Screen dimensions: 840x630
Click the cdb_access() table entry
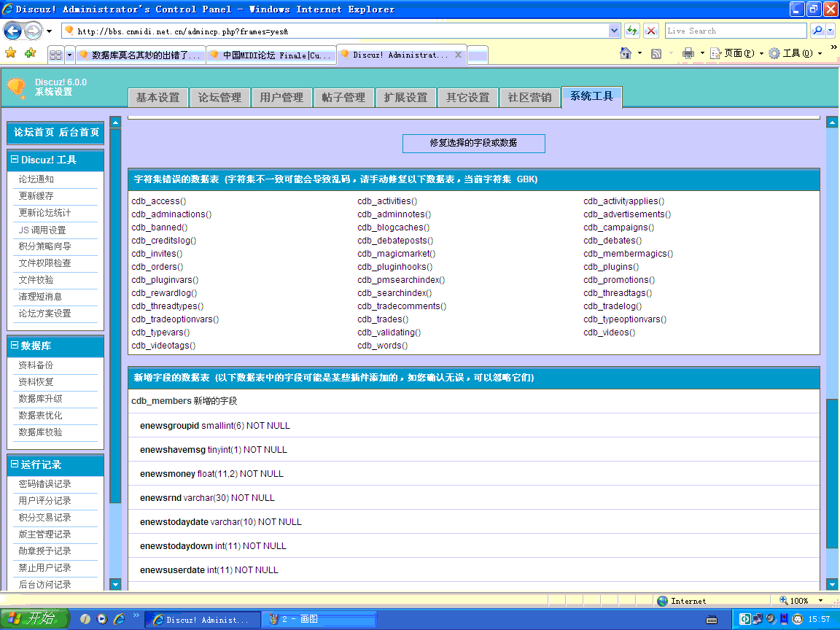pyautogui.click(x=158, y=201)
